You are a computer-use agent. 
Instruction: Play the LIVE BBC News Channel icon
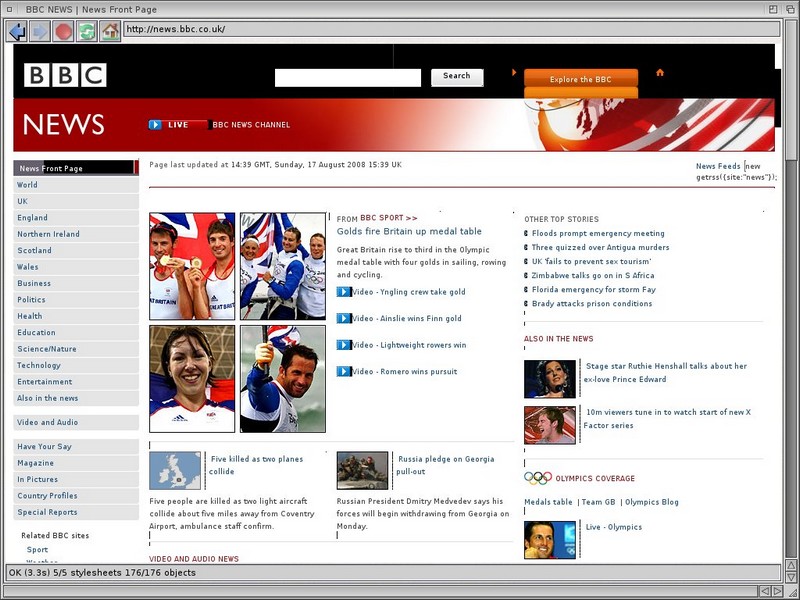point(156,125)
